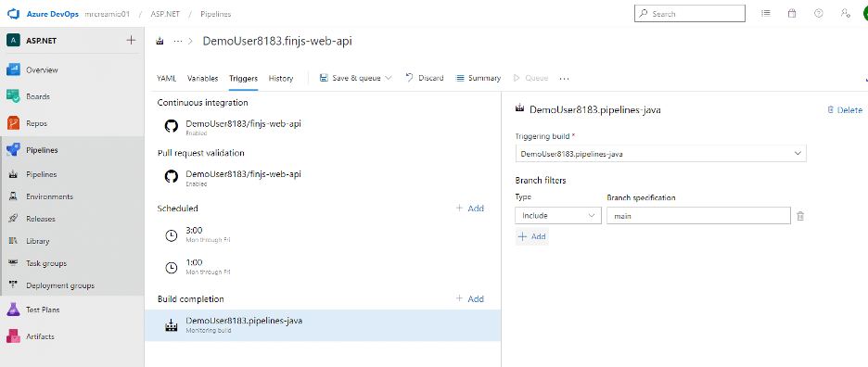Open the Help icon in header
This screenshot has width=868, height=367.
click(819, 14)
